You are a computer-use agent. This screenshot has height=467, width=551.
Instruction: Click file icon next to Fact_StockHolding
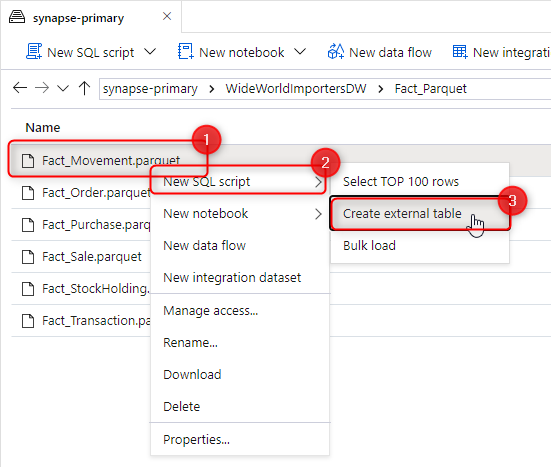[x=28, y=289]
